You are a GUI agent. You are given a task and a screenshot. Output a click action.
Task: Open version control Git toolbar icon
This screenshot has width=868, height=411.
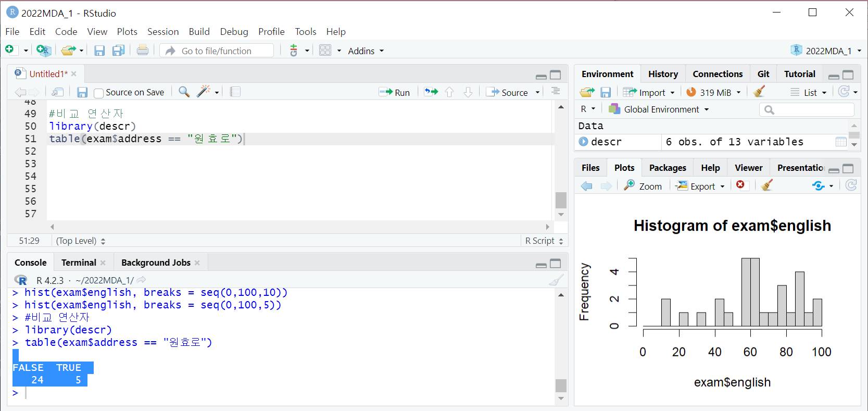[x=294, y=50]
